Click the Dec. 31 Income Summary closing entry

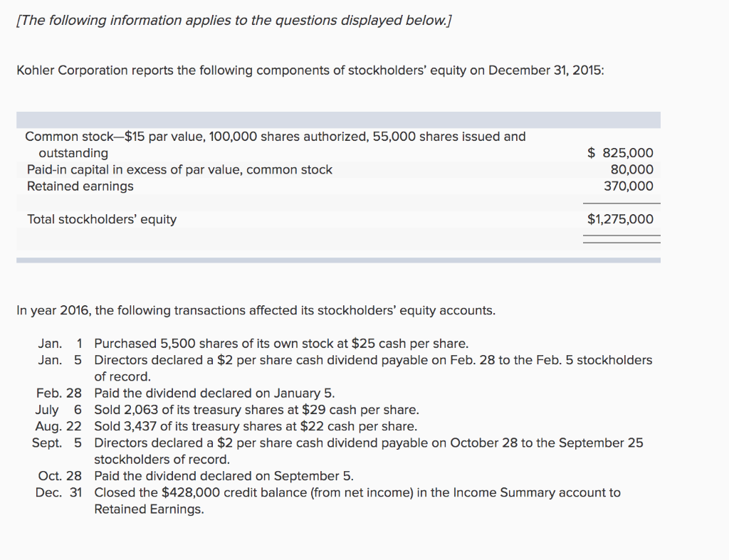(357, 492)
